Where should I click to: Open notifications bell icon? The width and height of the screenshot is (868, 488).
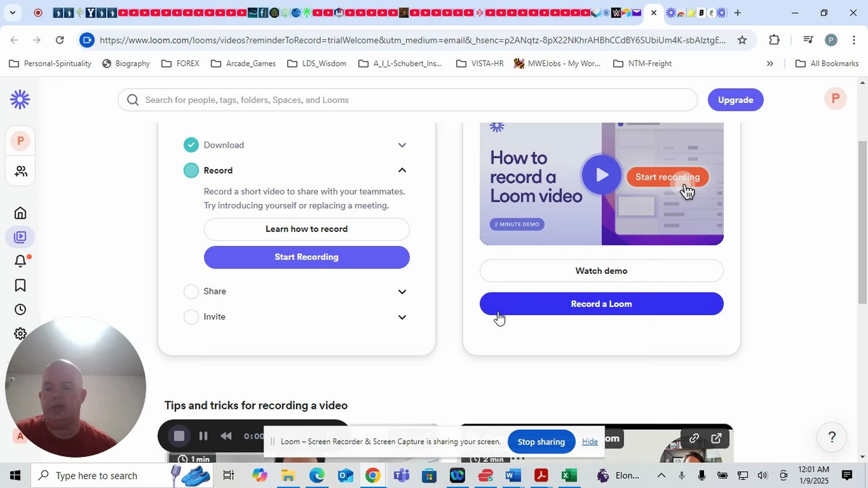(20, 261)
